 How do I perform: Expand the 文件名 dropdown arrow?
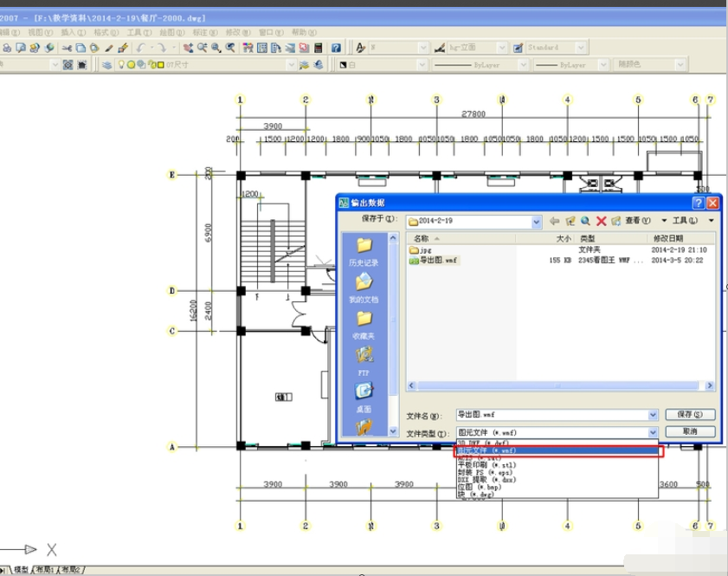(653, 415)
